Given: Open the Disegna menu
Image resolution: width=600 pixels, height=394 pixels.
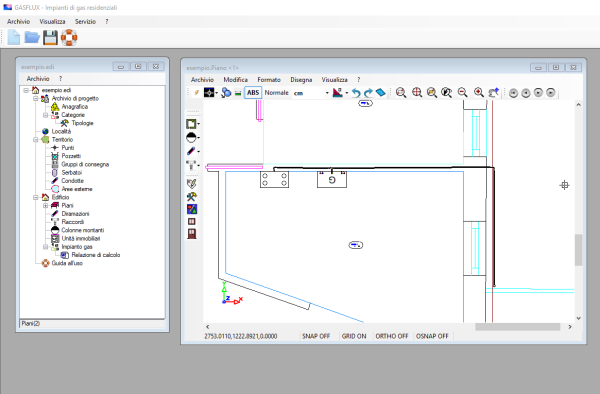Looking at the screenshot, I should (301, 80).
